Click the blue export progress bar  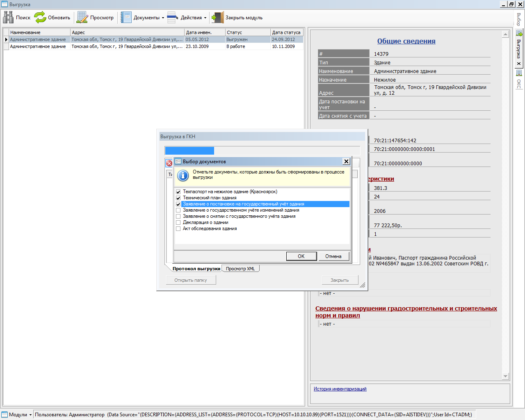click(x=189, y=151)
